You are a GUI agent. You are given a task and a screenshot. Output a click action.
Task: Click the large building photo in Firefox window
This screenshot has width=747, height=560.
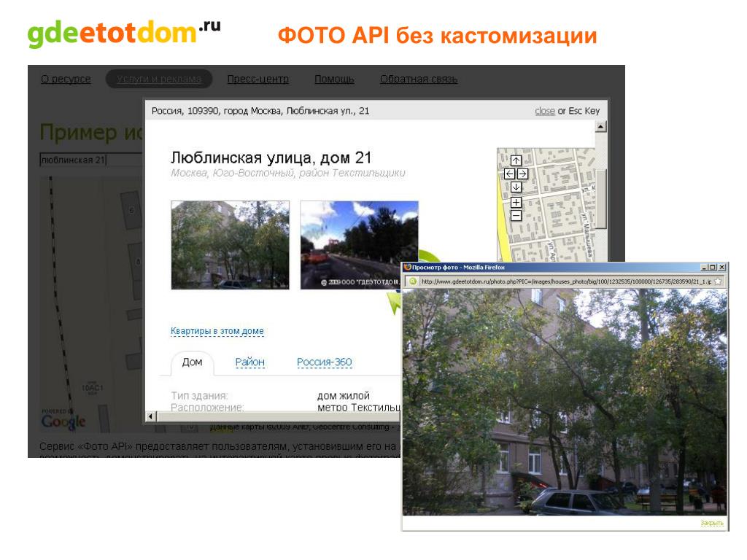[565, 402]
